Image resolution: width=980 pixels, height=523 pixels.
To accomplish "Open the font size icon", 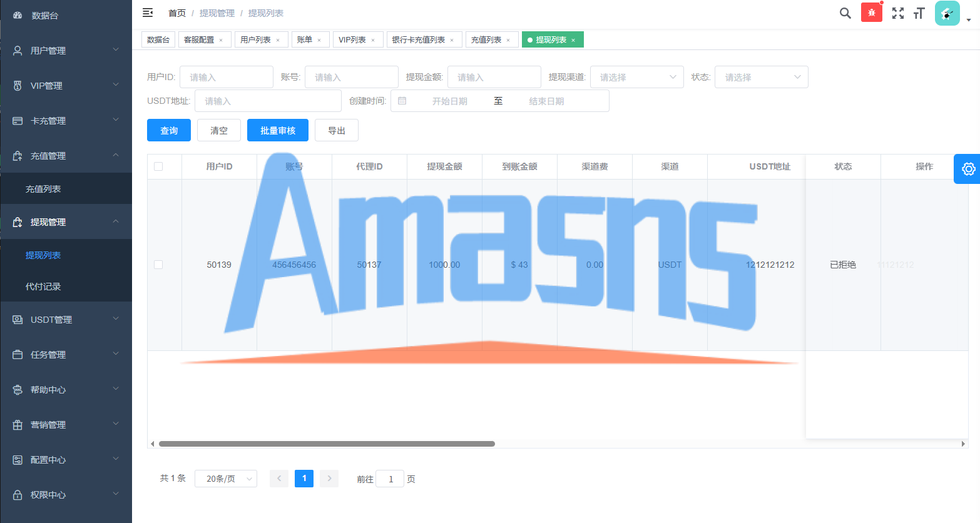I will pyautogui.click(x=919, y=13).
